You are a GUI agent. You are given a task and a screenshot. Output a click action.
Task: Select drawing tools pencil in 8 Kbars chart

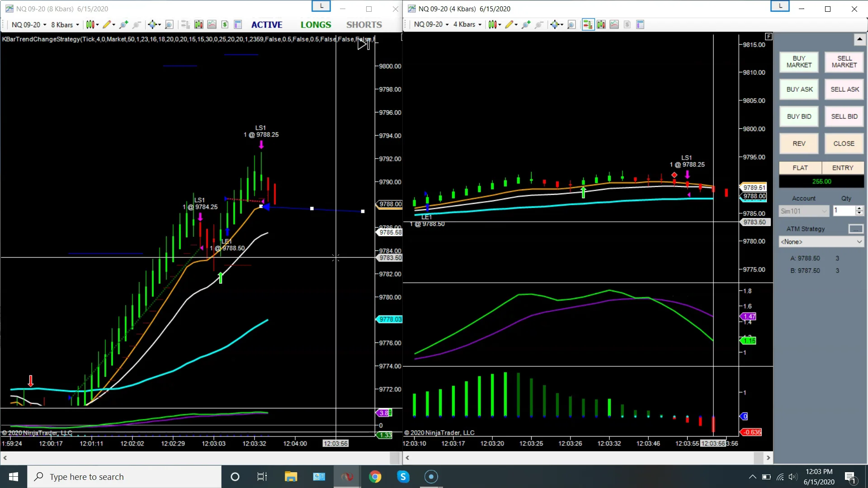pyautogui.click(x=107, y=24)
